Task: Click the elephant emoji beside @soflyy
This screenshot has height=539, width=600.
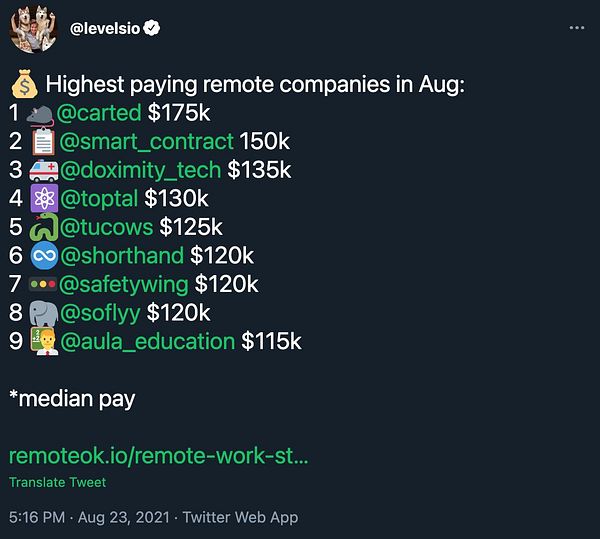Action: [x=44, y=313]
